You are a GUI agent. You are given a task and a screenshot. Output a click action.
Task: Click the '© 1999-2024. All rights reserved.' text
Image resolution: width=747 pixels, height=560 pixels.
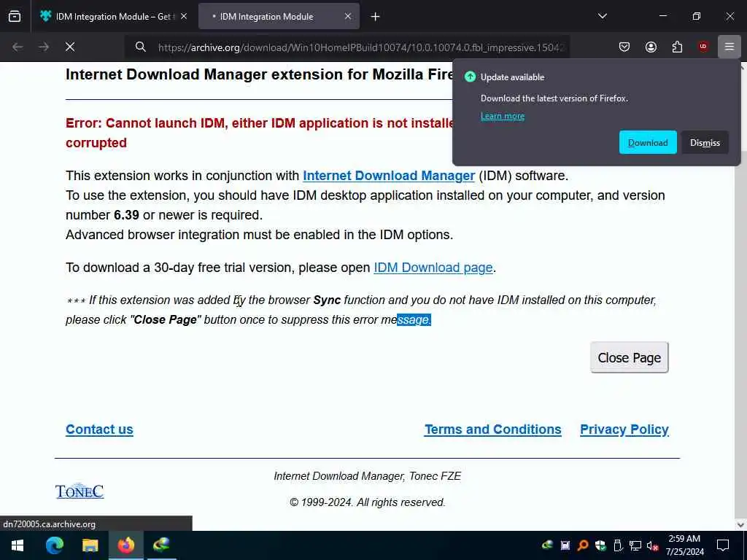[368, 502]
